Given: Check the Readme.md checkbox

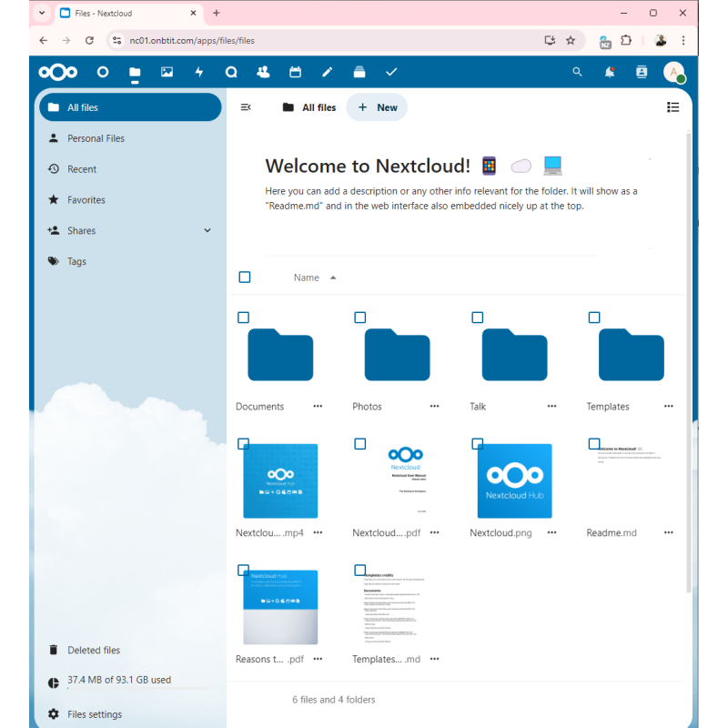Looking at the screenshot, I should [594, 444].
